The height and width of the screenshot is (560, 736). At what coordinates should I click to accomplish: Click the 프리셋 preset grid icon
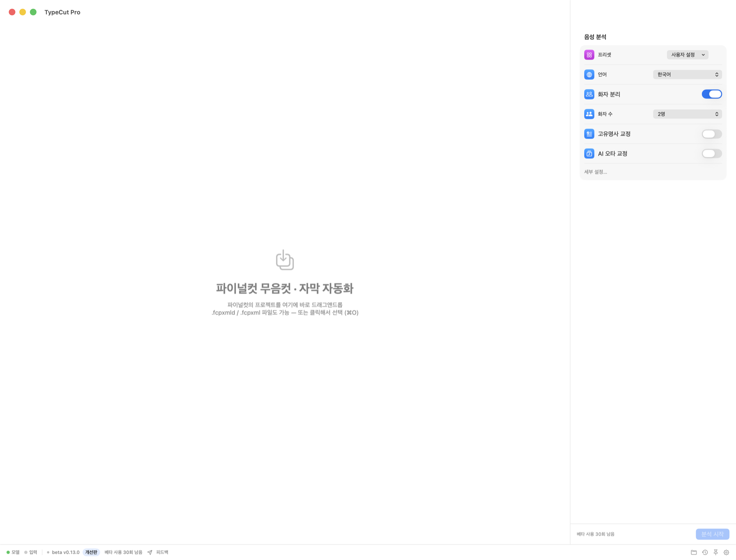[589, 55]
